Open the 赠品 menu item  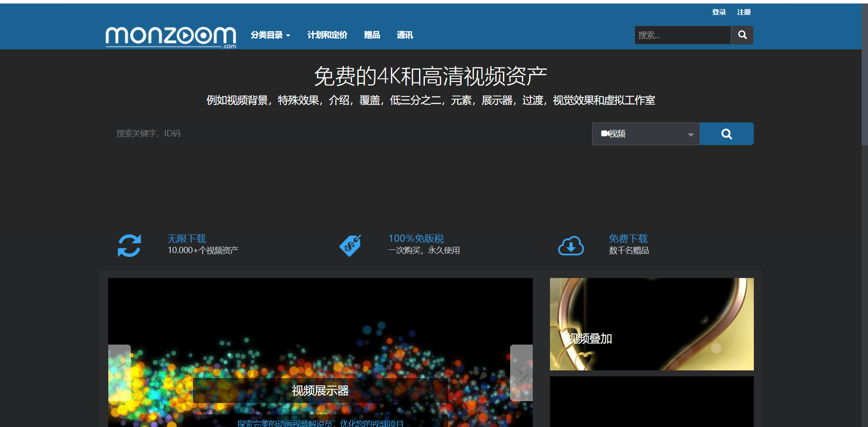pos(371,35)
